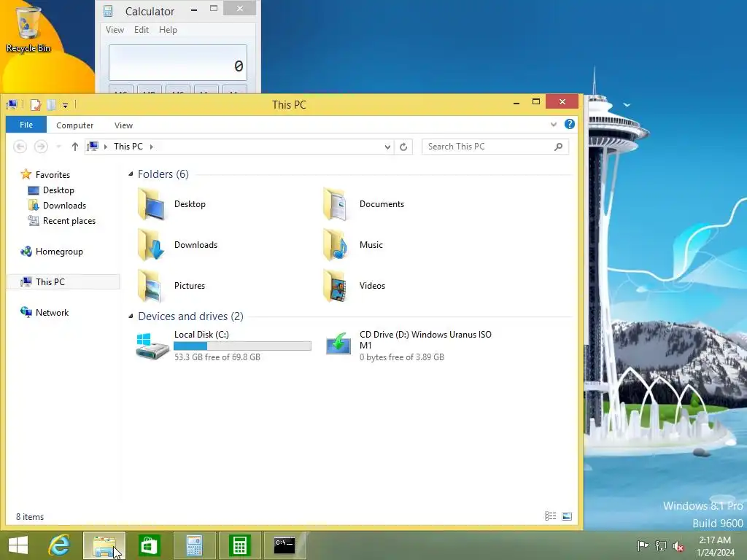This screenshot has height=560, width=747.
Task: Open the View ribbon tab in This PC
Action: 123,125
